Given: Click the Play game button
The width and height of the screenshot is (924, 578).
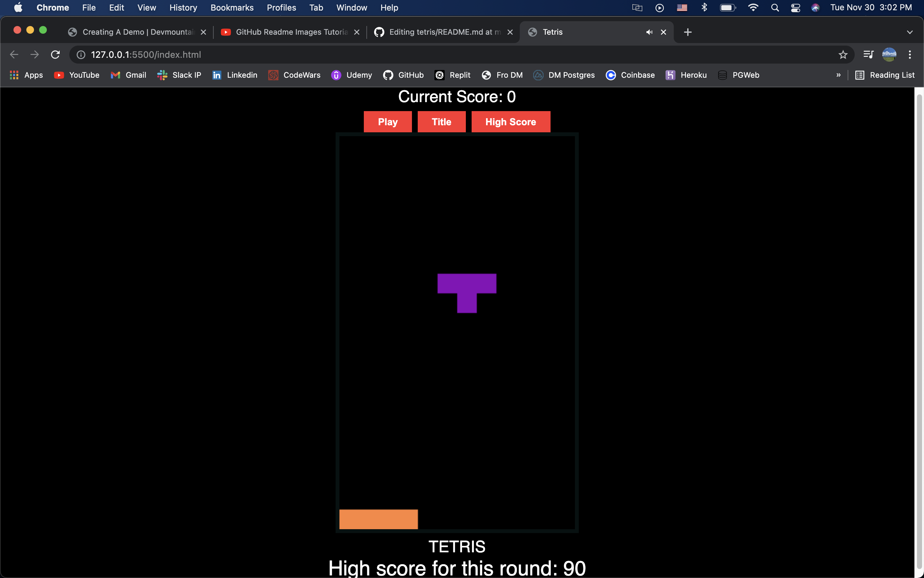Looking at the screenshot, I should coord(388,122).
